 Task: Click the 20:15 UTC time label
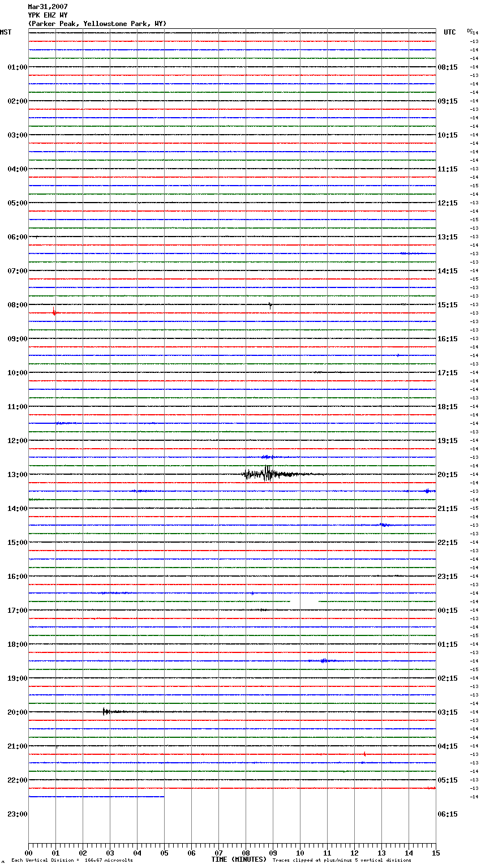coord(448,475)
